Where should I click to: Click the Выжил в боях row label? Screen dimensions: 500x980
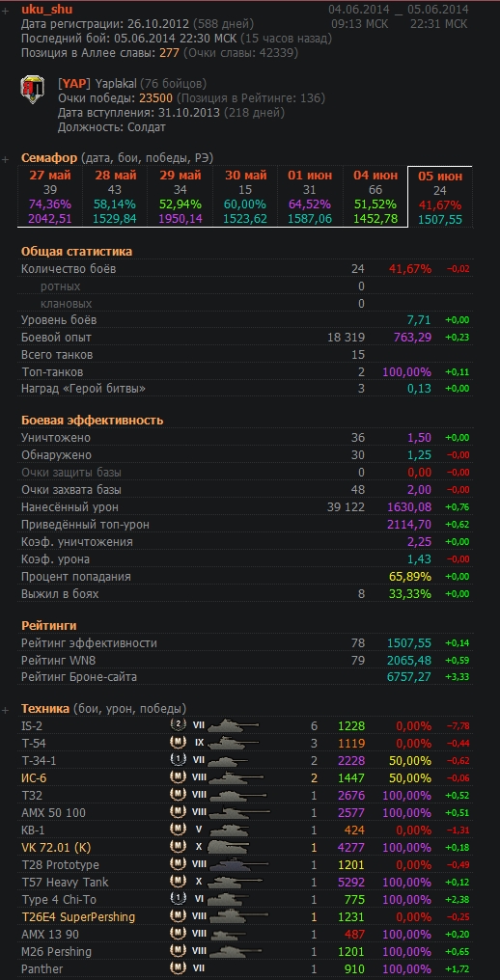[60, 594]
